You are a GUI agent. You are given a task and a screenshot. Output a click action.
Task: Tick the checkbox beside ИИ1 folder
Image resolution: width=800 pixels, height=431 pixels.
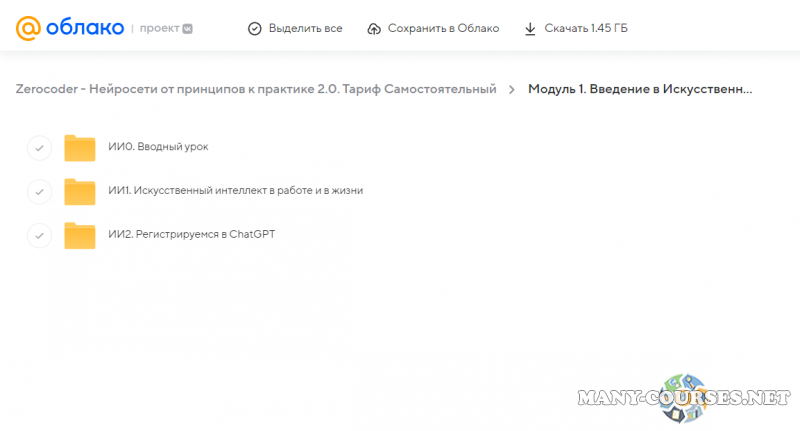[x=38, y=191]
